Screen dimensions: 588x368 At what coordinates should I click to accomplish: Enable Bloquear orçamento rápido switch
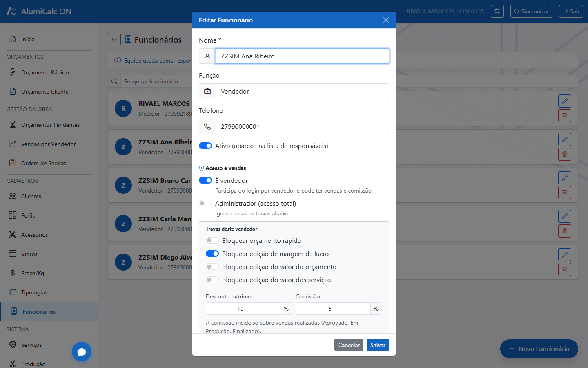click(212, 240)
